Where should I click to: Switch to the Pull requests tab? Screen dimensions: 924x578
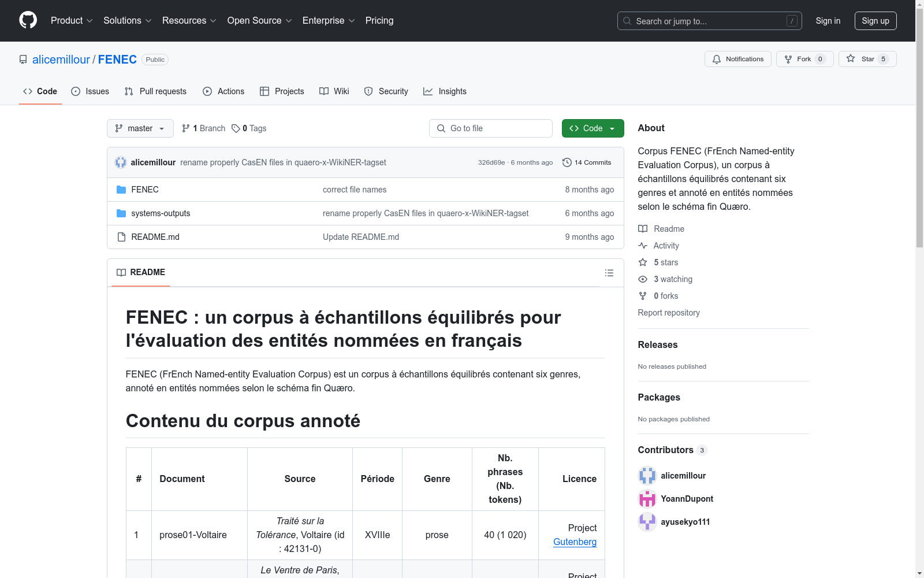click(x=155, y=91)
